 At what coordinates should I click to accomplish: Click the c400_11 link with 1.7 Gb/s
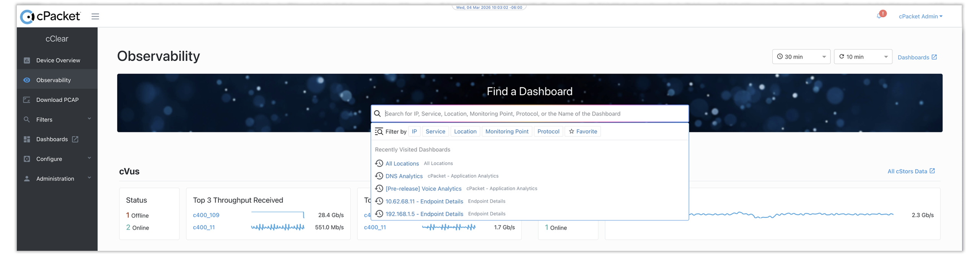374,228
